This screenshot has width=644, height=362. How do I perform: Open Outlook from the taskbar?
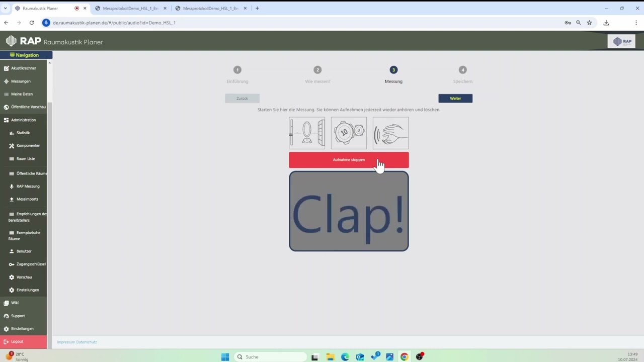[360, 357]
